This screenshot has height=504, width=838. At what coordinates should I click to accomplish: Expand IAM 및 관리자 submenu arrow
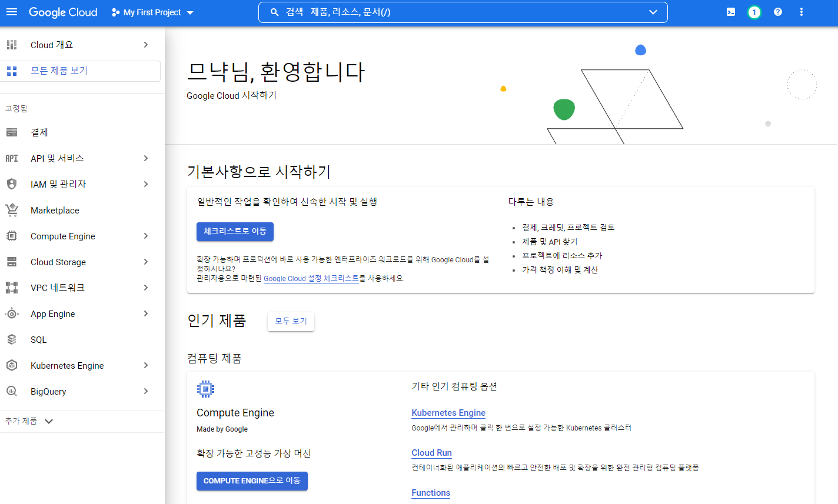tap(146, 184)
